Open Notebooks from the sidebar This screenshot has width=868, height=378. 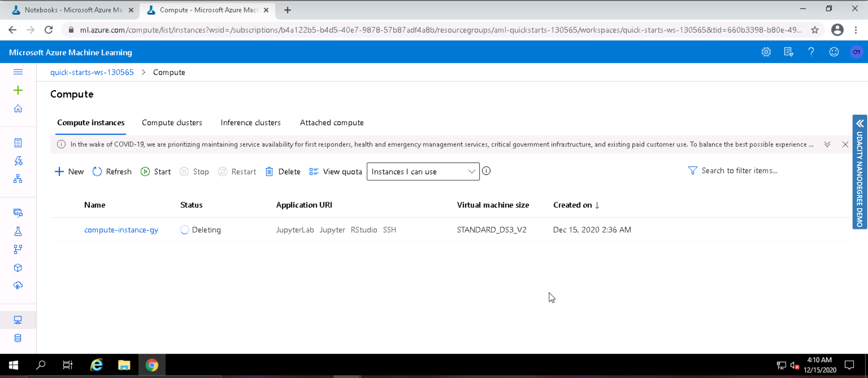18,143
